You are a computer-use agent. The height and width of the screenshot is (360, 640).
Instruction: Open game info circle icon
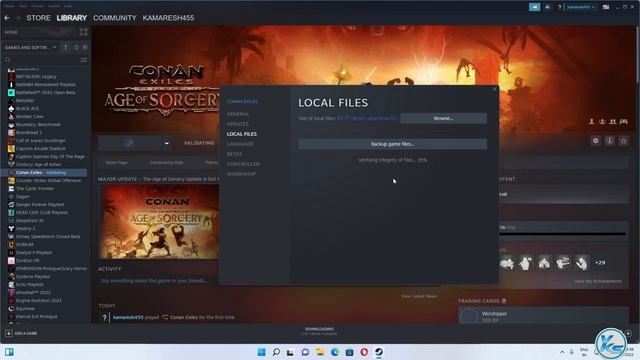[x=609, y=141]
